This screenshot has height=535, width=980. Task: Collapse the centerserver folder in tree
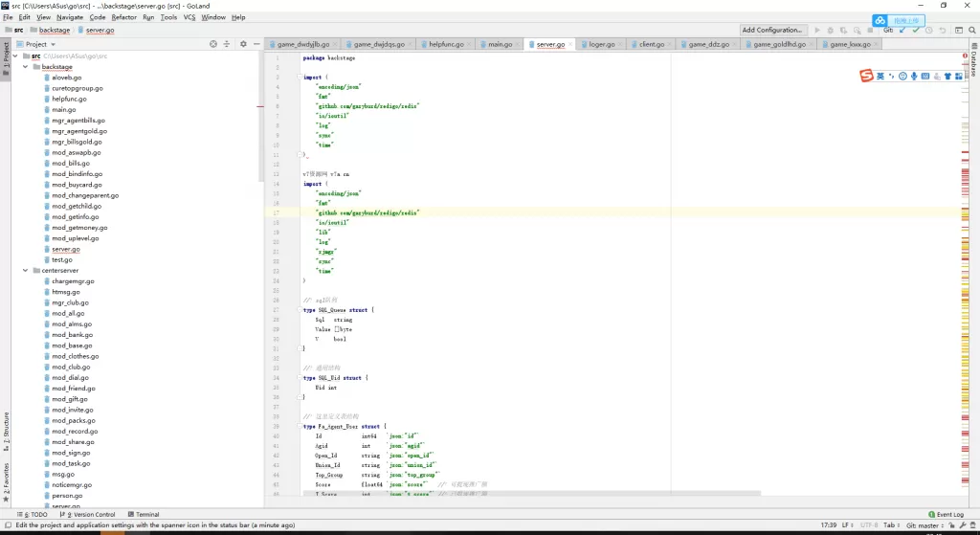pyautogui.click(x=25, y=271)
